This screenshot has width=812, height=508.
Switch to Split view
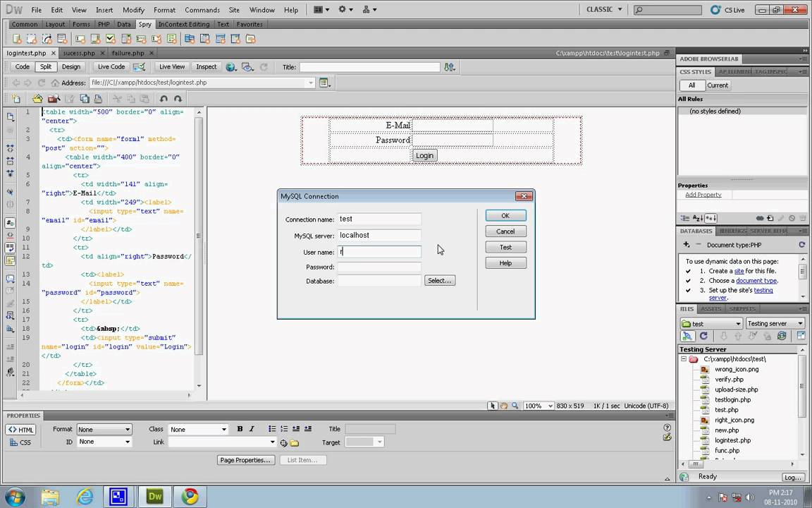(x=46, y=67)
